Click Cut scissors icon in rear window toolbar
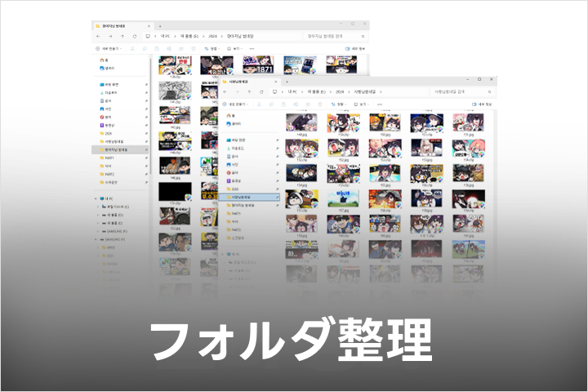The image size is (588, 392). (132, 49)
